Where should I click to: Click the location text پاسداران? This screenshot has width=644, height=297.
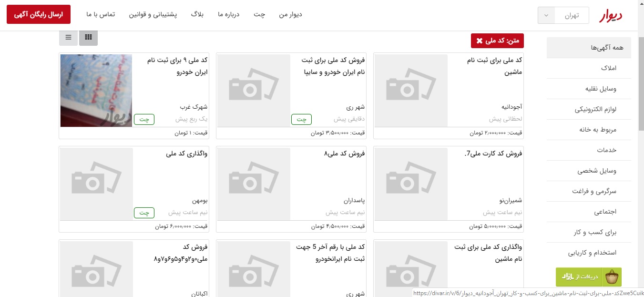click(354, 201)
